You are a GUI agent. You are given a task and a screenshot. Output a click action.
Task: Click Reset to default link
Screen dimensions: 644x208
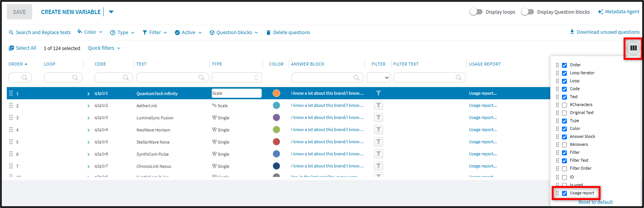click(596, 202)
